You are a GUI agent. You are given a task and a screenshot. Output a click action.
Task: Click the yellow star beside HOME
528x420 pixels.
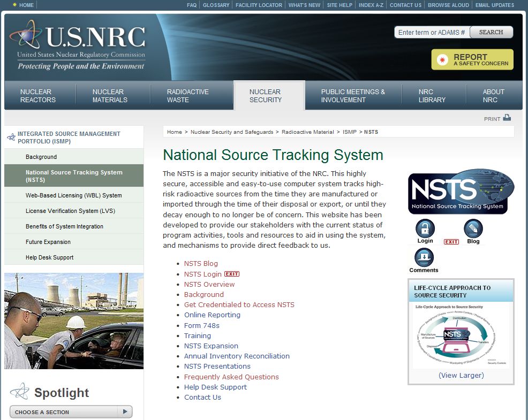click(x=14, y=5)
